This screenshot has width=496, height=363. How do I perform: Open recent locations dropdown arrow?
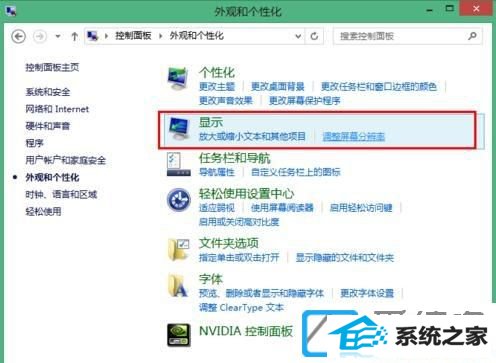click(58, 36)
